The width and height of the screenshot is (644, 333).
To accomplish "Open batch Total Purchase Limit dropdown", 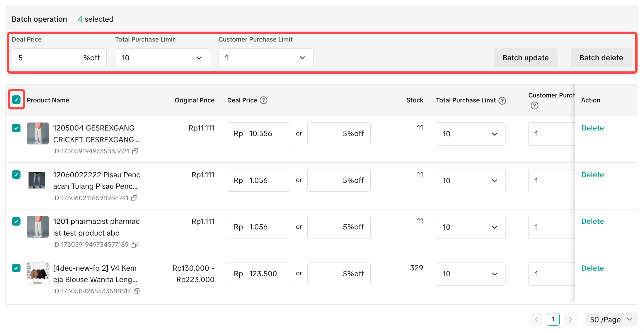I will click(162, 58).
